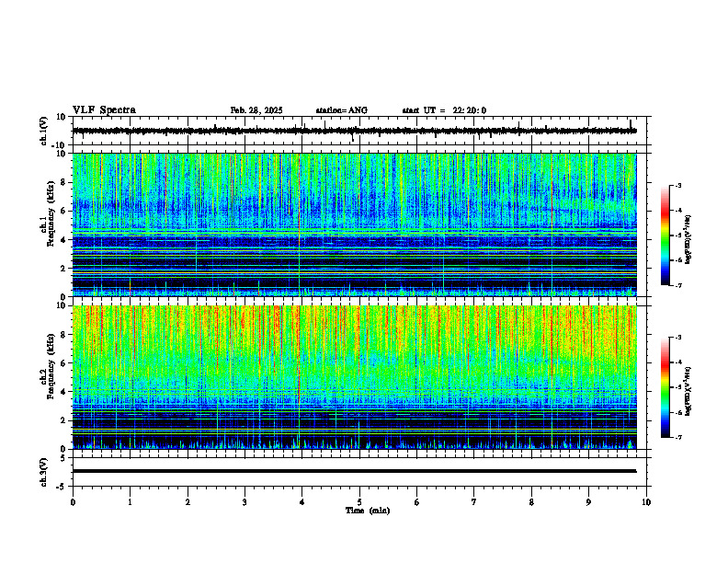The image size is (728, 563).
Task: Click the time-axis tick label "6"
Action: pyautogui.click(x=417, y=502)
